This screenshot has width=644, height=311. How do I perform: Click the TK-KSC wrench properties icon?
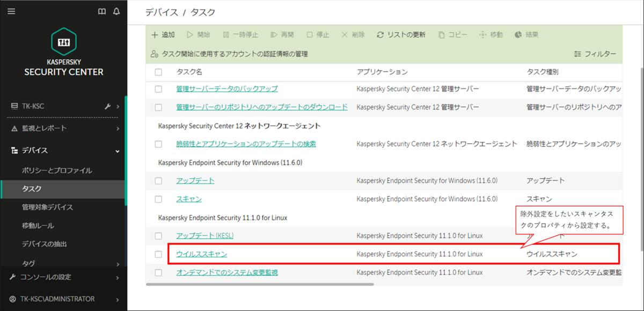(x=107, y=106)
